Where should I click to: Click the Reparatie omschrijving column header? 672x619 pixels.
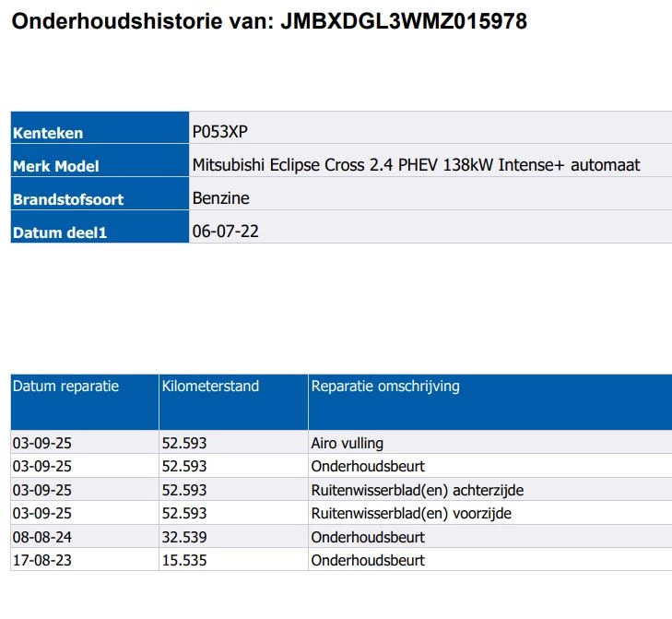[x=385, y=387]
